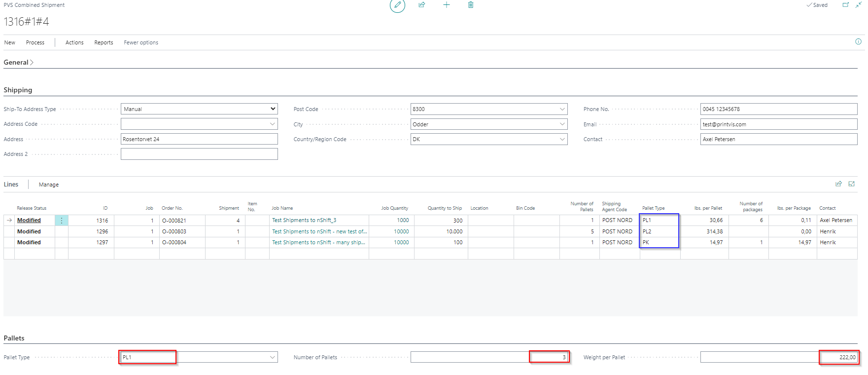This screenshot has width=868, height=375.
Task: Open City dropdown
Action: coord(562,124)
